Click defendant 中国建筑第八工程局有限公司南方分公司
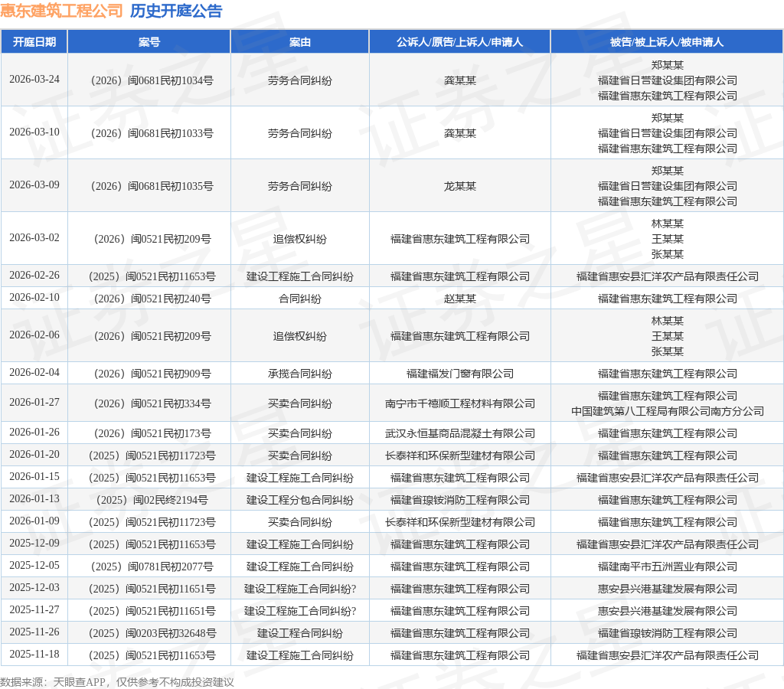This screenshot has width=784, height=689. click(x=668, y=412)
